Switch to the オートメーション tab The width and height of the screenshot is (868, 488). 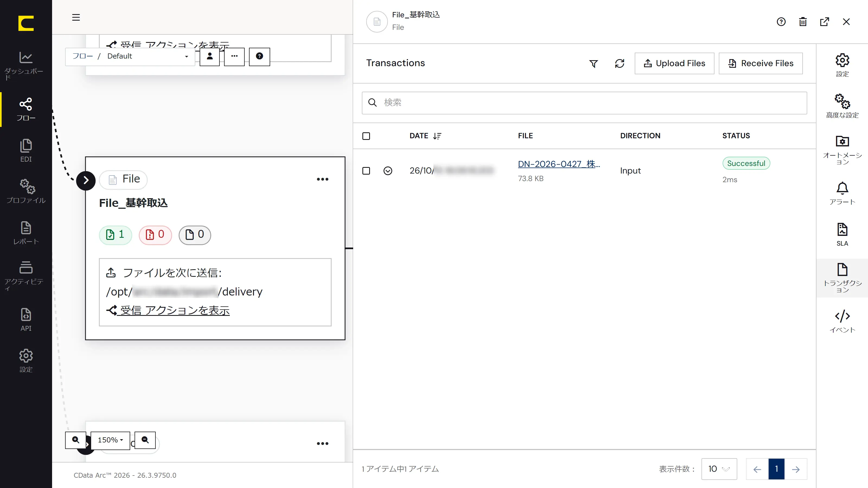click(842, 150)
